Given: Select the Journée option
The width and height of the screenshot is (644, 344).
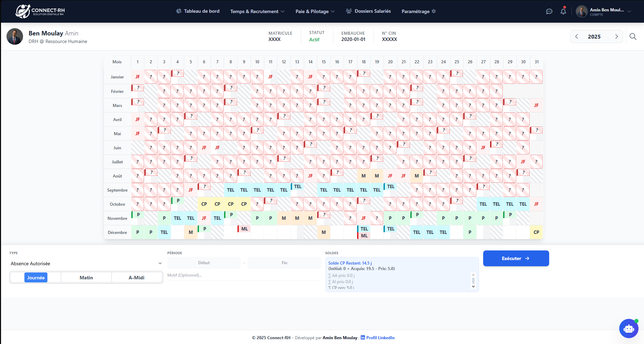Looking at the screenshot, I should [36, 277].
